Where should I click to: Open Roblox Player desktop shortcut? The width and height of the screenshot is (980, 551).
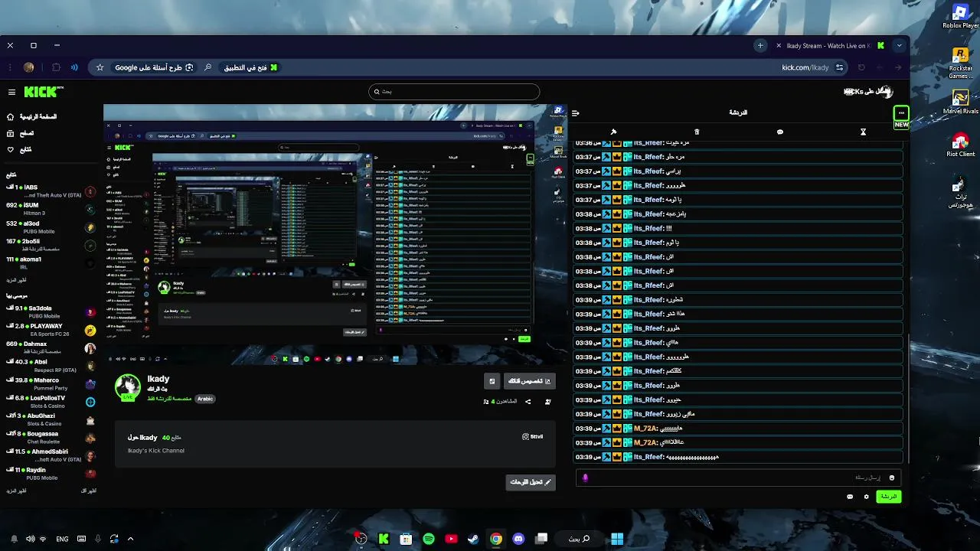960,16
